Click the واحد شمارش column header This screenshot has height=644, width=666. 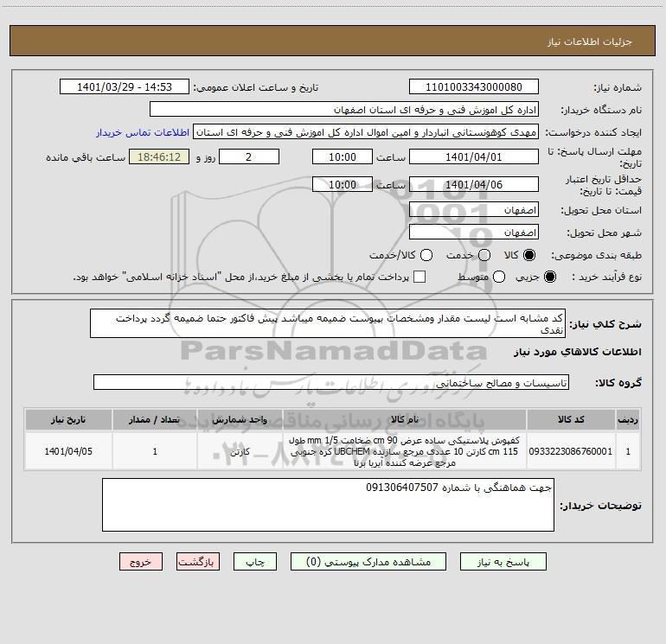[240, 419]
